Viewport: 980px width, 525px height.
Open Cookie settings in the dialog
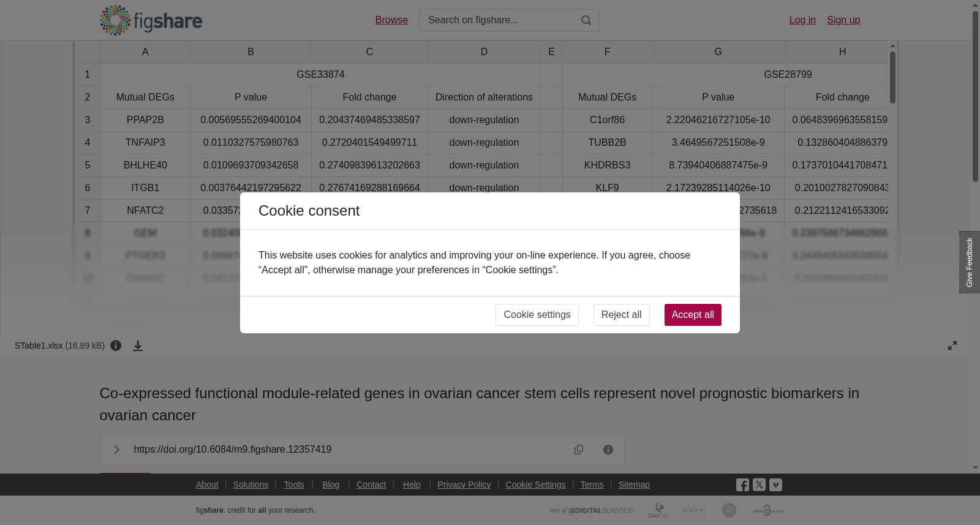tap(537, 315)
